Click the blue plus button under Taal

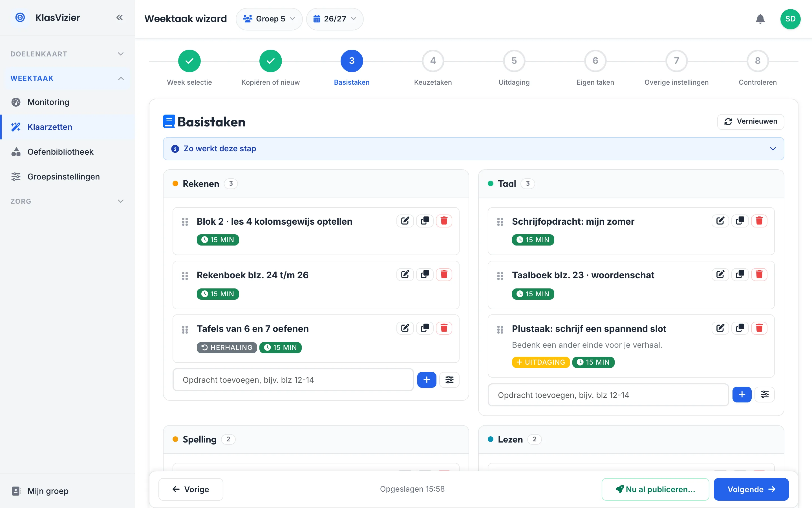742,395
